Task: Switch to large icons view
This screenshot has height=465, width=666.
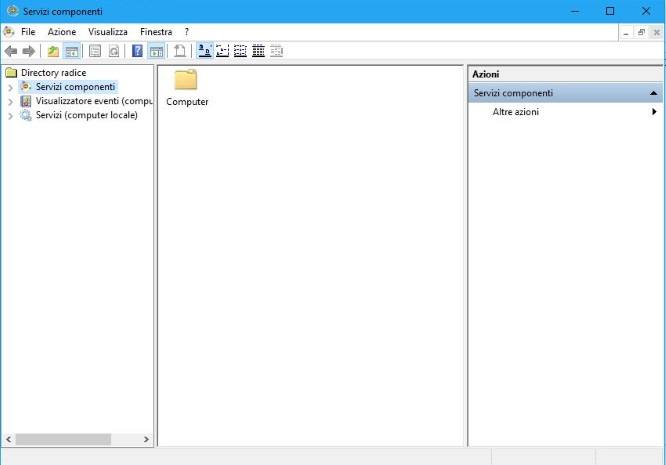Action: [204, 51]
